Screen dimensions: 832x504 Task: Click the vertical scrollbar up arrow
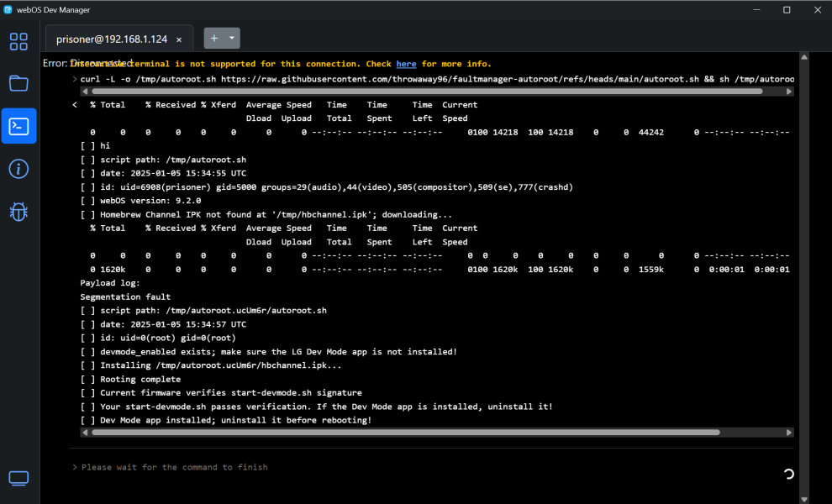(804, 58)
